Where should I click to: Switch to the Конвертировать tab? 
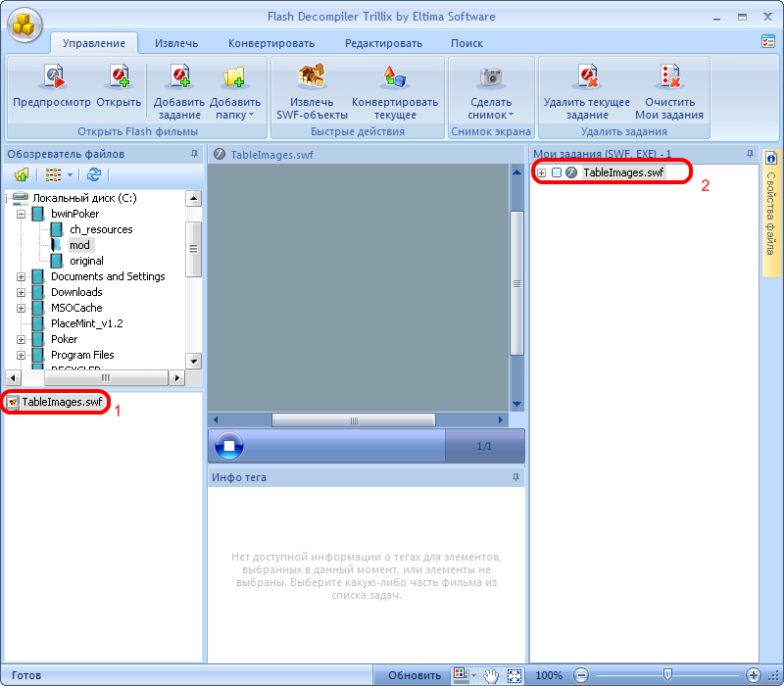pyautogui.click(x=271, y=43)
